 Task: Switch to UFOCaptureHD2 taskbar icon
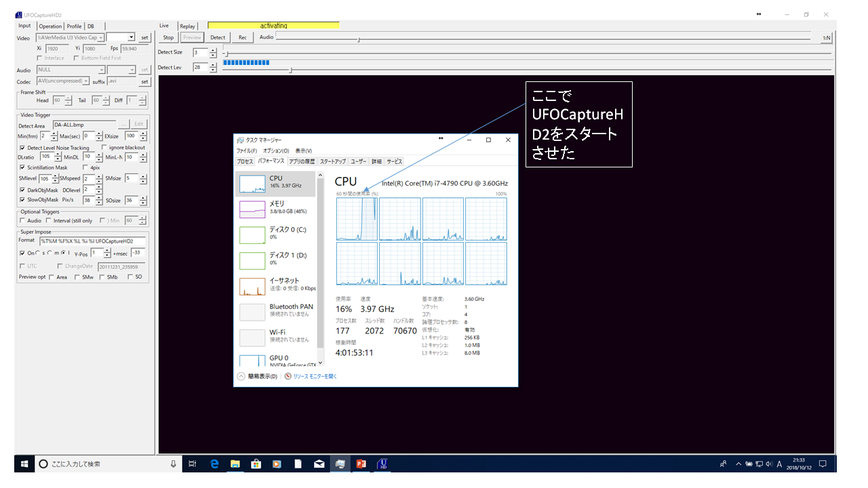[x=382, y=464]
